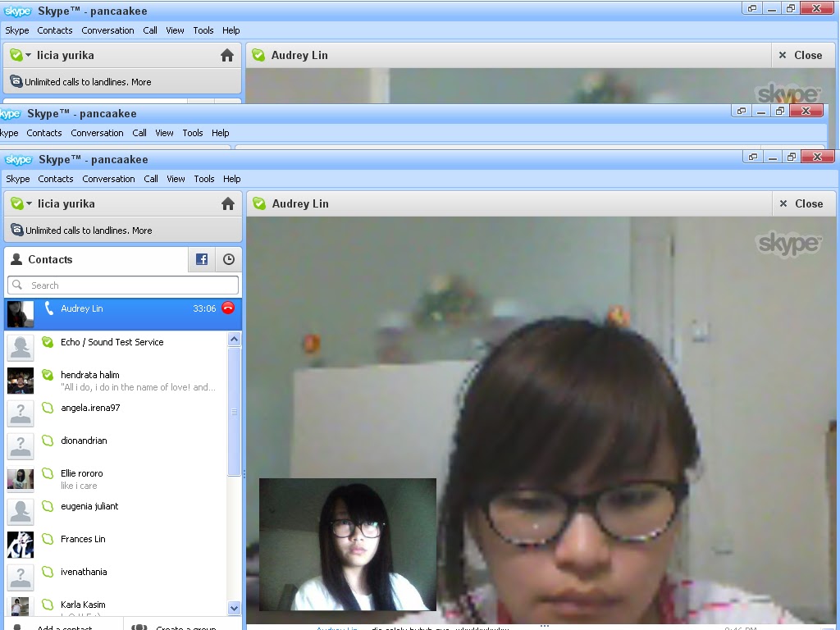840x630 pixels.
Task: Open the Tools menu in the front window
Action: click(x=204, y=179)
